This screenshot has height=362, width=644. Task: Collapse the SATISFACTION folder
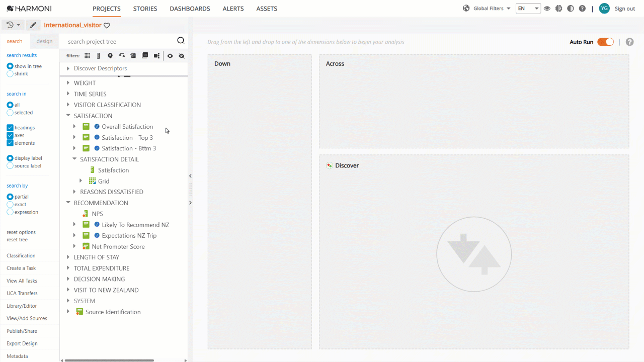coord(68,116)
